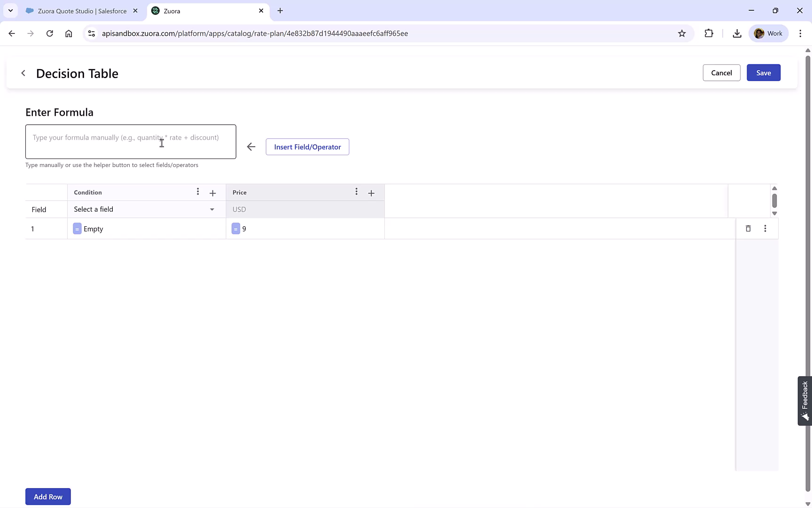This screenshot has height=508, width=812.
Task: Select the Zuora browser tab
Action: pos(202,10)
